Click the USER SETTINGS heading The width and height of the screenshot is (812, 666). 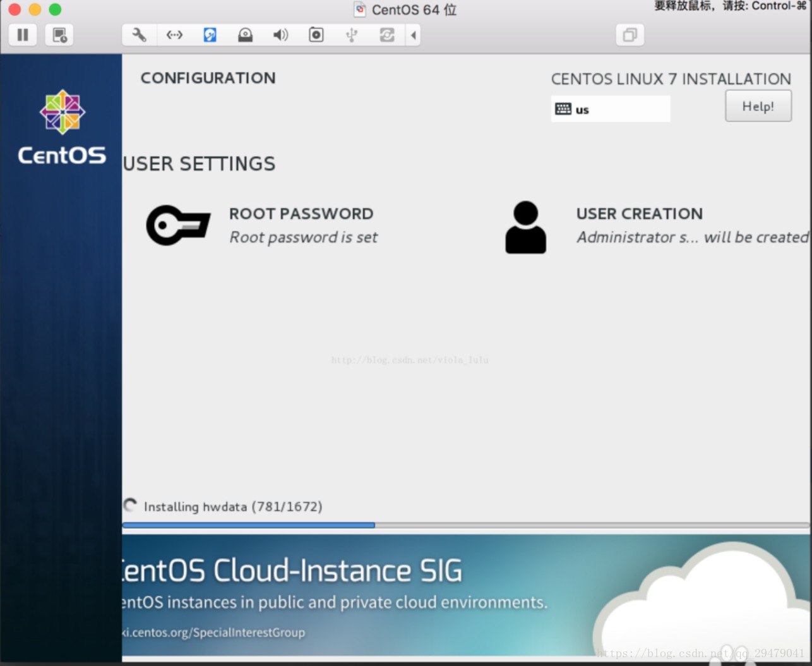pos(199,164)
